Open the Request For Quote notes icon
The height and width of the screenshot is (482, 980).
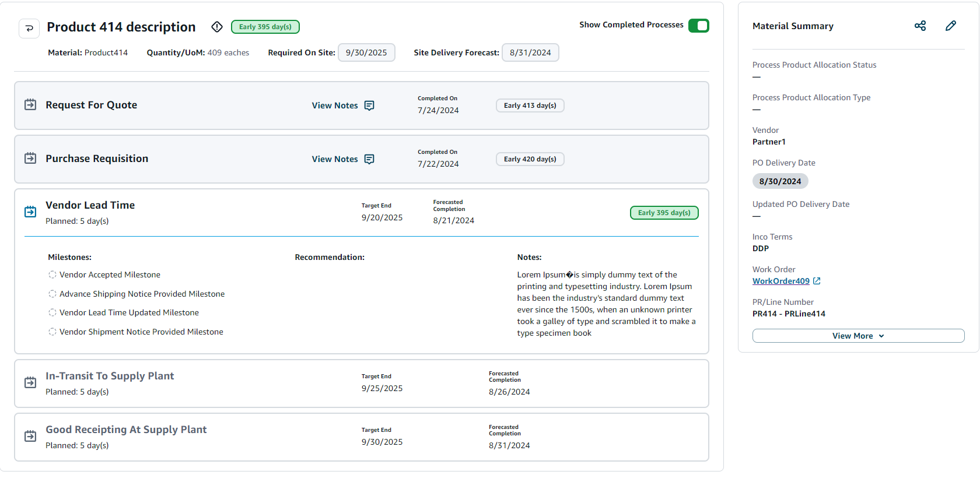click(369, 105)
